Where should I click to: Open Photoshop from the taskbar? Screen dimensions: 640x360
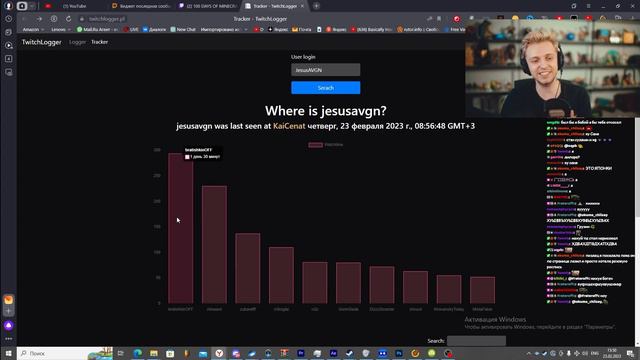(399, 353)
